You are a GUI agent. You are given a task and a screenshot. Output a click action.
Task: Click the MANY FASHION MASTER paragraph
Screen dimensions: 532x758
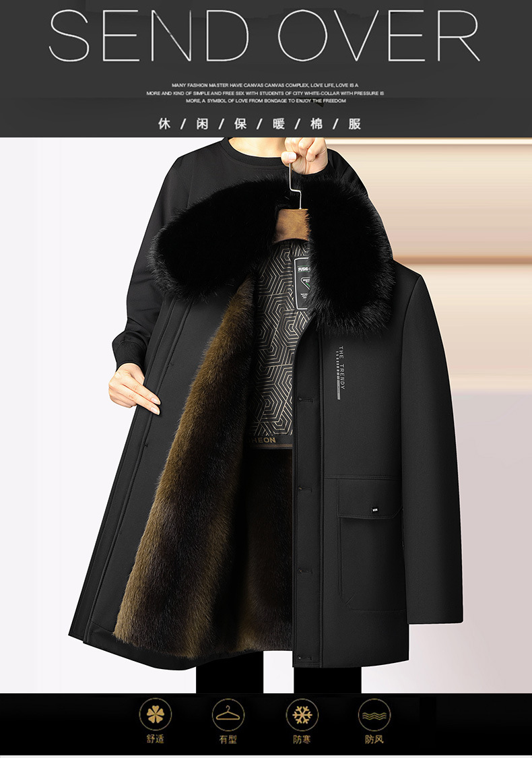point(265,93)
